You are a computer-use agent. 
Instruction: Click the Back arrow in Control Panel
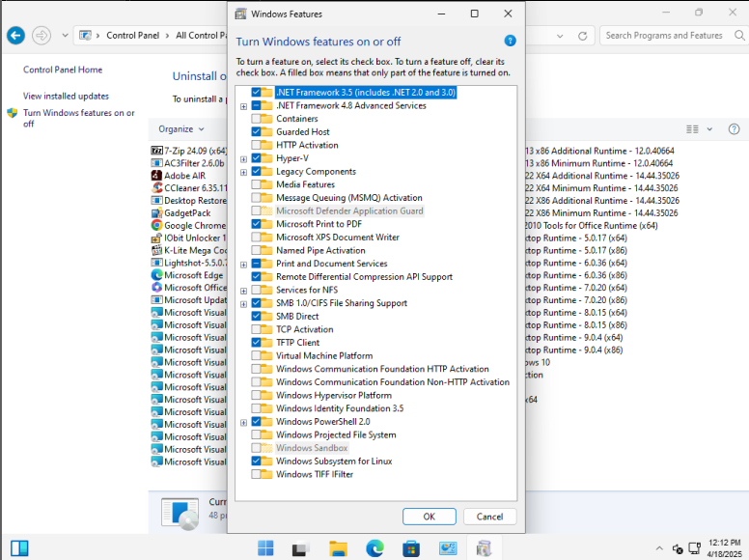pyautogui.click(x=15, y=36)
